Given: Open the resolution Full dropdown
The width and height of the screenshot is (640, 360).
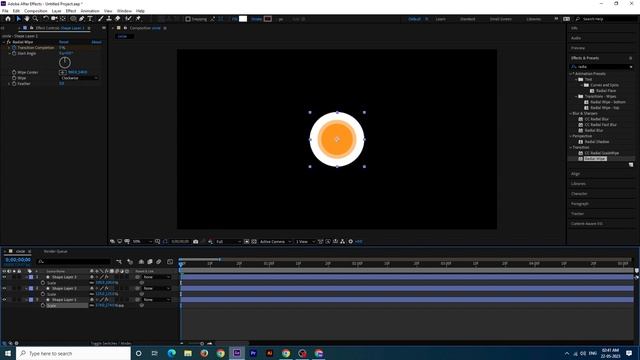Looking at the screenshot, I should click(228, 242).
